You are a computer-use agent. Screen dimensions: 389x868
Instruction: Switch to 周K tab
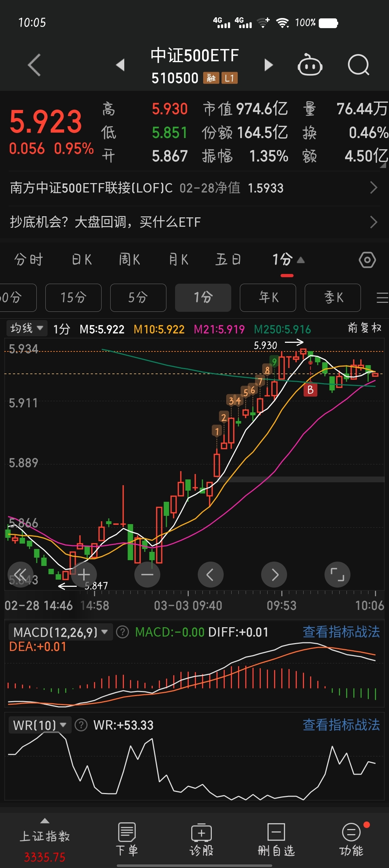[129, 260]
